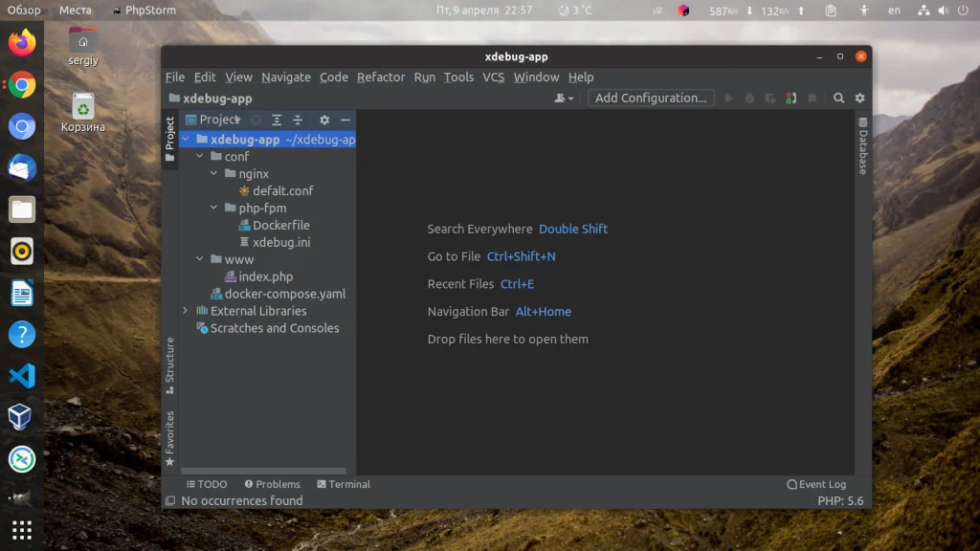Expand the External Libraries node
Image resolution: width=980 pixels, height=551 pixels.
coord(185,311)
